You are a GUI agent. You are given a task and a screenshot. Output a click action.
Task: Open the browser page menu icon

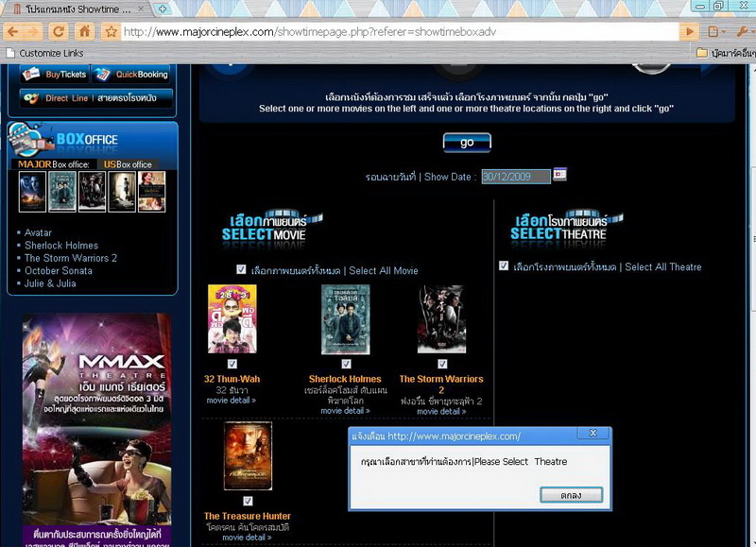coord(715,32)
